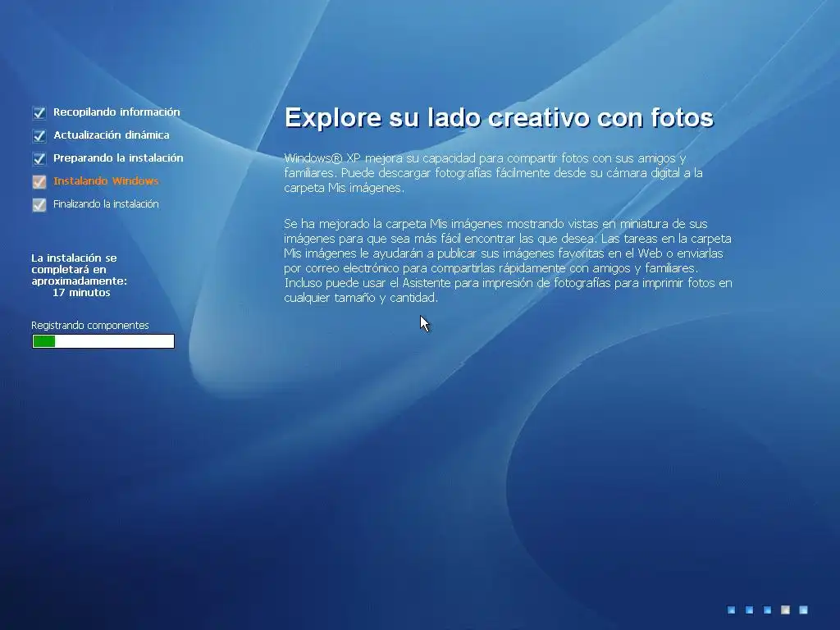Click the first slide indicator square
The width and height of the screenshot is (840, 630).
[731, 609]
